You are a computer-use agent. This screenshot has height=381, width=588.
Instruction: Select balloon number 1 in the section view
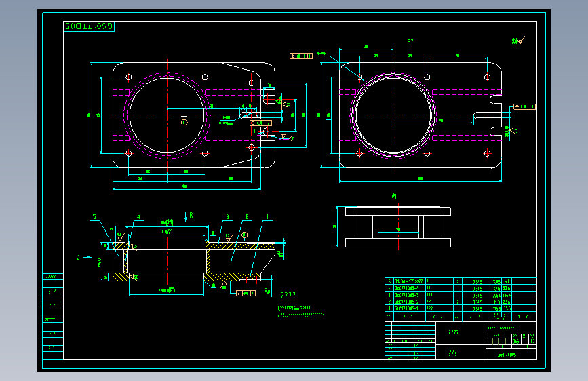pyautogui.click(x=267, y=217)
